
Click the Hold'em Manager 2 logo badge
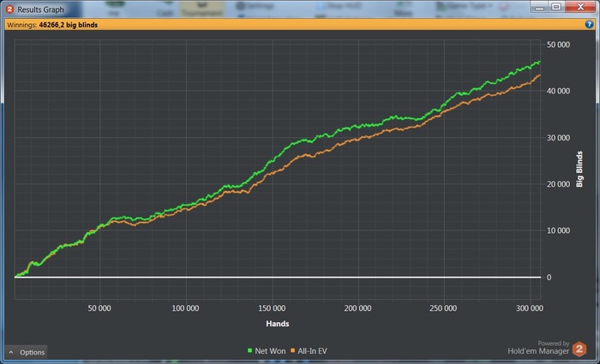579,349
